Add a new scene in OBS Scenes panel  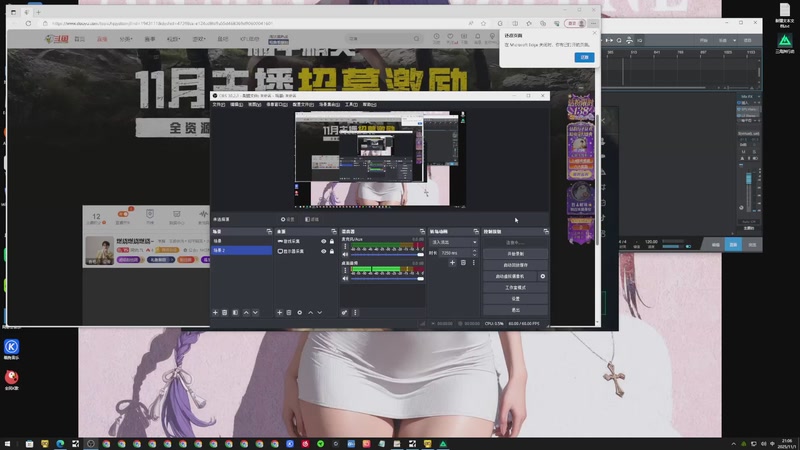[x=215, y=313]
